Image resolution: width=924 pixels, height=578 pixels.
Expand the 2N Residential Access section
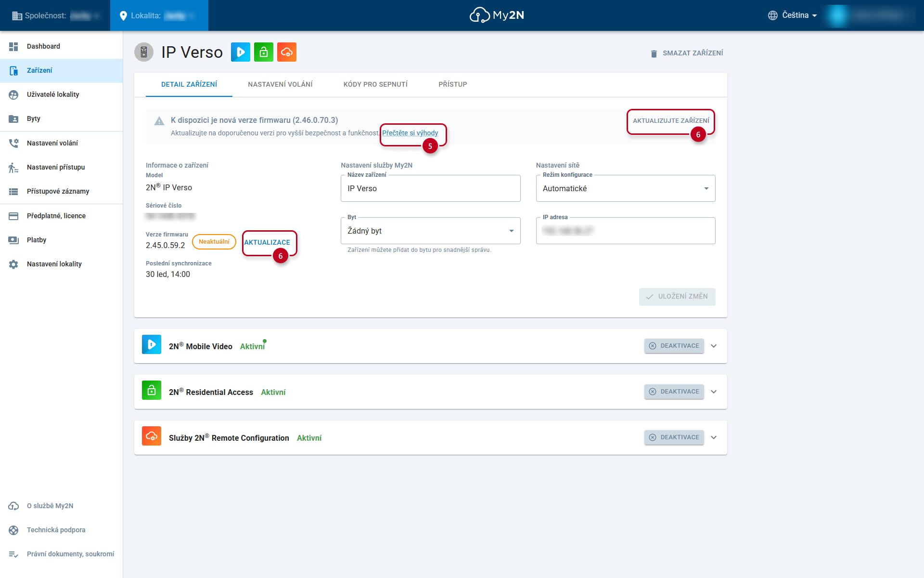714,392
